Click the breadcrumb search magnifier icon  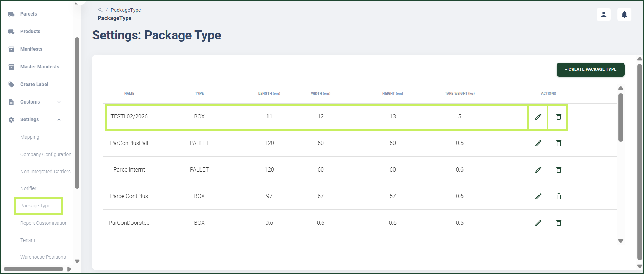click(x=100, y=10)
